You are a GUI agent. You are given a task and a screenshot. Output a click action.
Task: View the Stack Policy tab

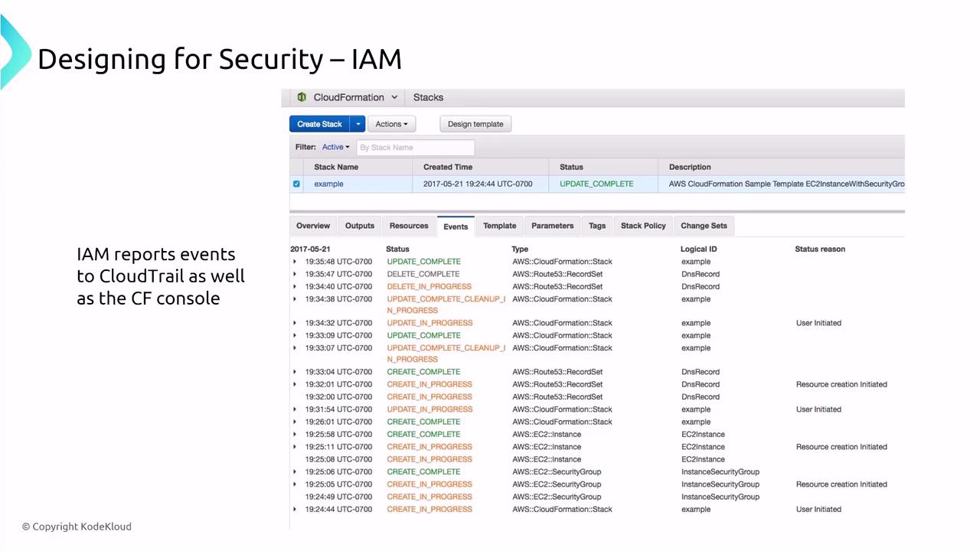point(643,226)
